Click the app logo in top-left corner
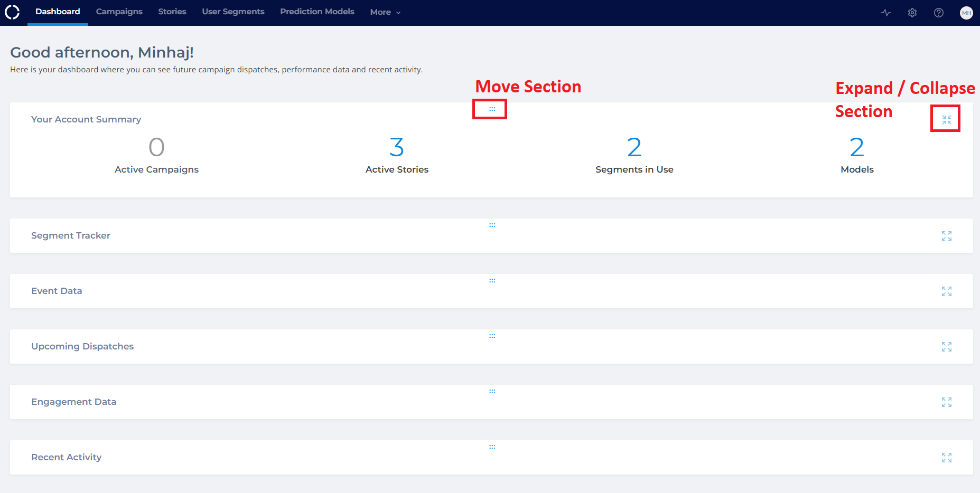 (12, 12)
